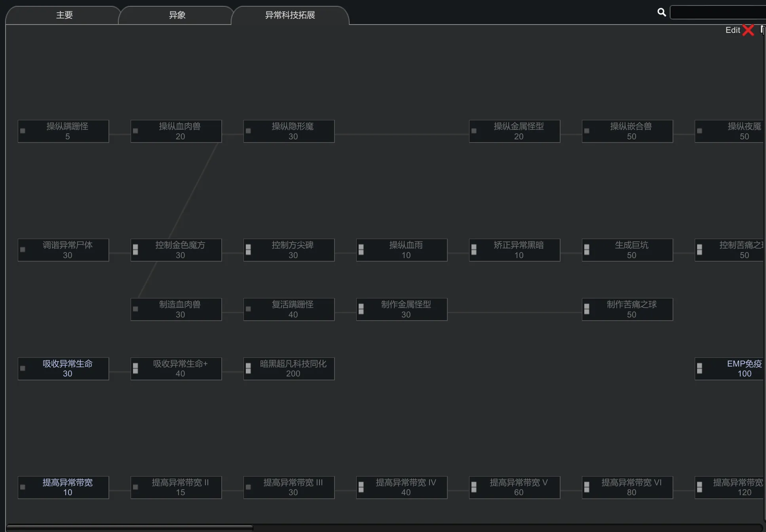Switch to the 主要 tab
Viewport: 766px width, 532px height.
point(64,15)
